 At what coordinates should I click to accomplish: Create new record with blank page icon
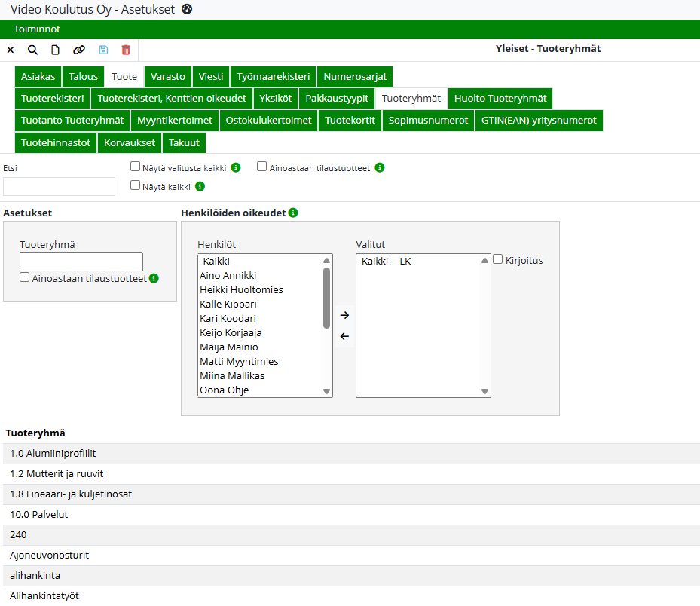coord(55,50)
